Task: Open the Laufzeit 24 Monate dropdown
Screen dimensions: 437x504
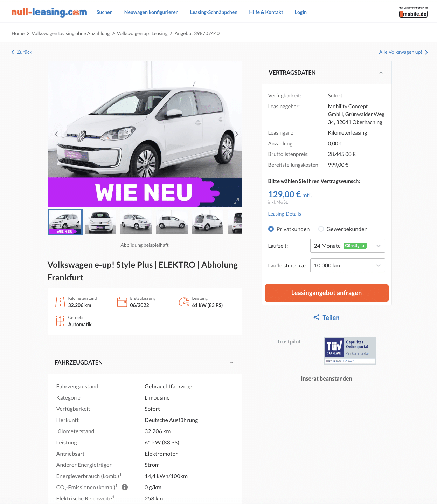Action: (347, 246)
